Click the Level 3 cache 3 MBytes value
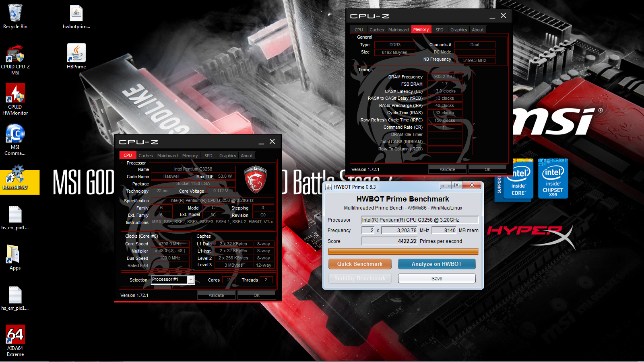This screenshot has width=644, height=362. pyautogui.click(x=233, y=265)
